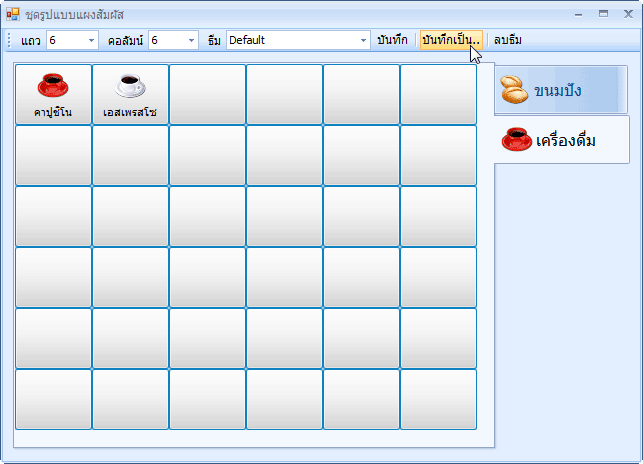The image size is (643, 464).
Task: Click the red cappuccino cup icon
Action: [x=53, y=86]
